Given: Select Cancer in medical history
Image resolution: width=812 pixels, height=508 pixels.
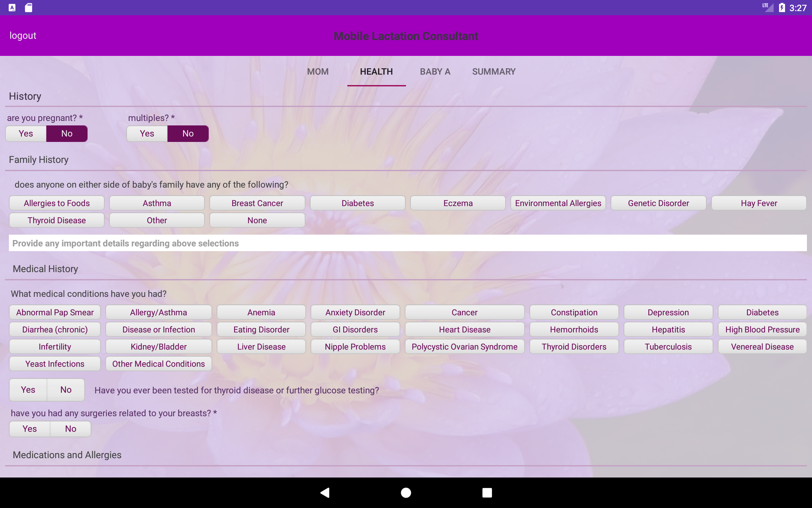Looking at the screenshot, I should coord(465,312).
